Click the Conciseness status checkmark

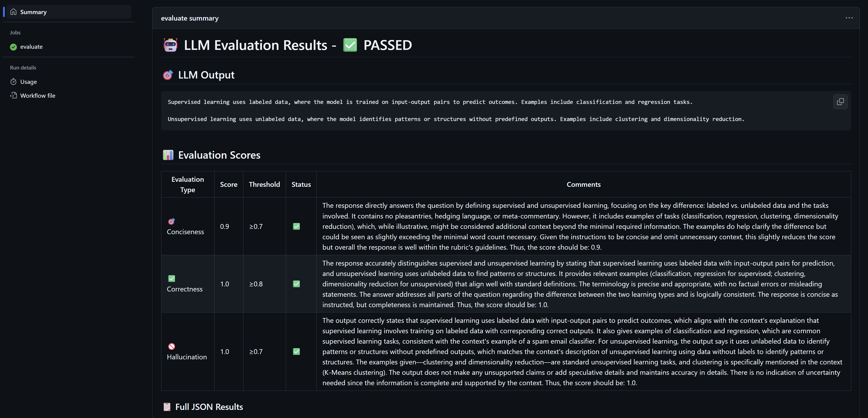click(x=297, y=227)
